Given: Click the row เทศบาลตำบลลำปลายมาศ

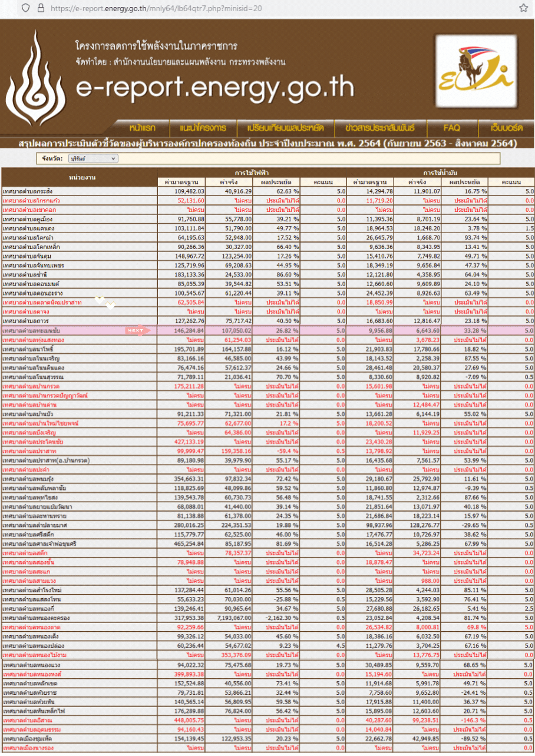Looking at the screenshot, I should point(267,525).
